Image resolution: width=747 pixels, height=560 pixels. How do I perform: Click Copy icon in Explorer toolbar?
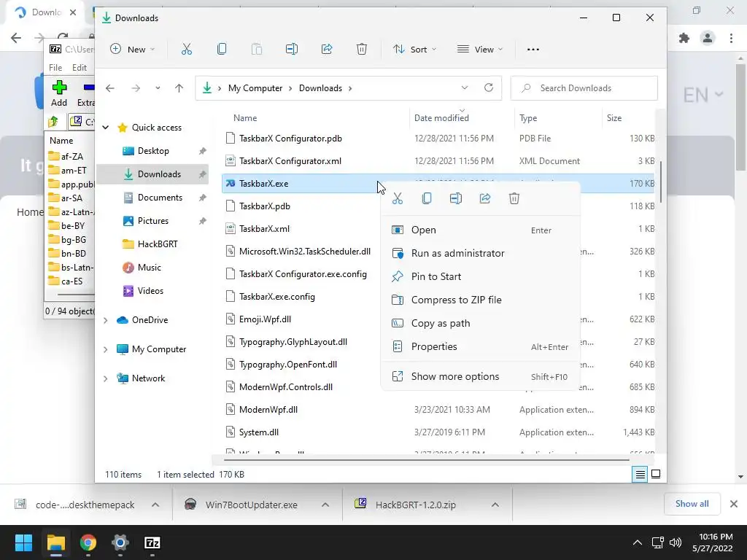tap(222, 49)
